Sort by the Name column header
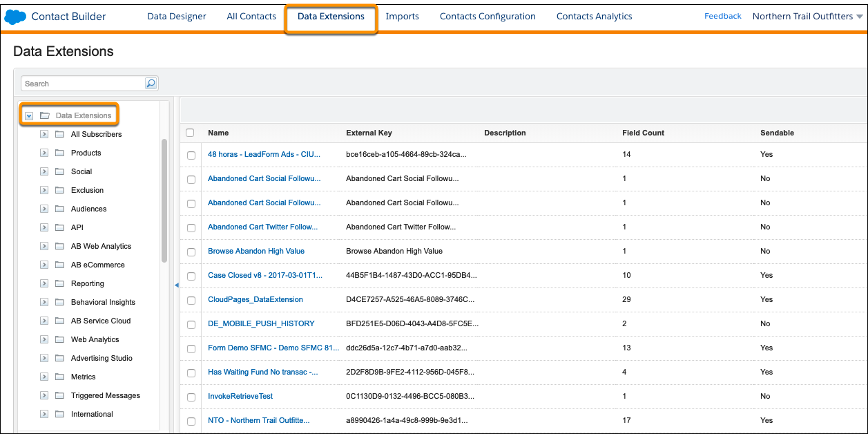 click(218, 133)
